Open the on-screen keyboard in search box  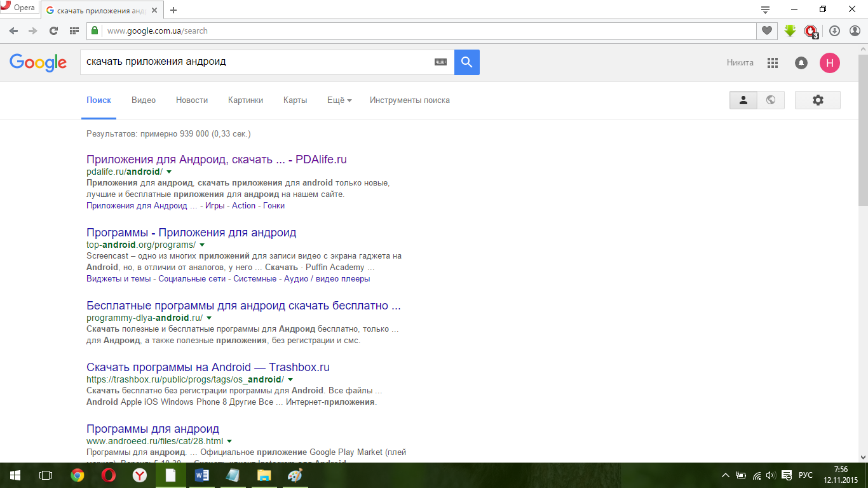tap(440, 62)
